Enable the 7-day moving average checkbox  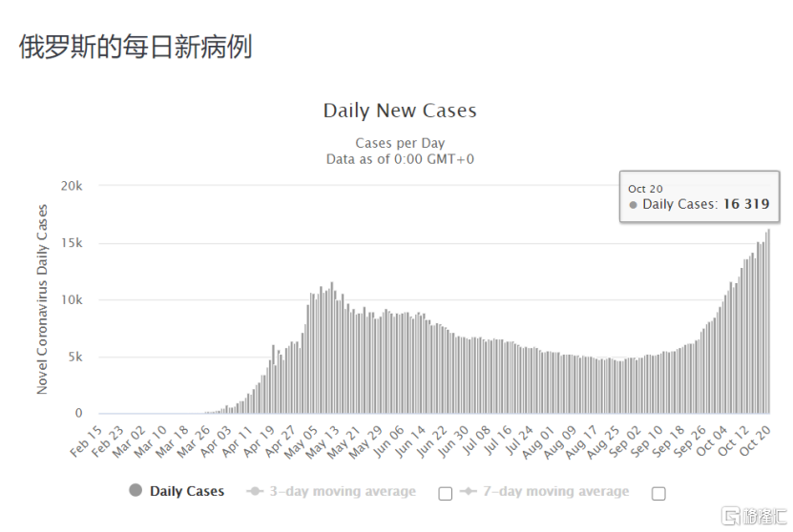pos(657,493)
